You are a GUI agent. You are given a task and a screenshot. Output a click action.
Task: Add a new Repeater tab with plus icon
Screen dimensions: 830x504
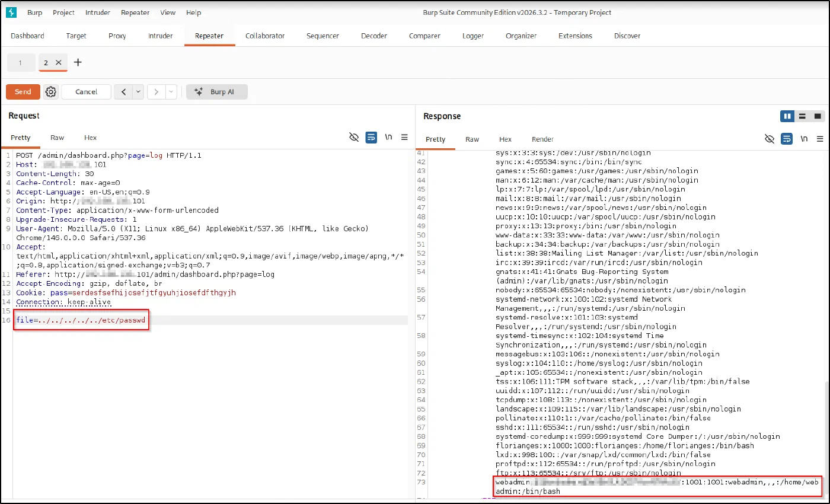point(78,62)
